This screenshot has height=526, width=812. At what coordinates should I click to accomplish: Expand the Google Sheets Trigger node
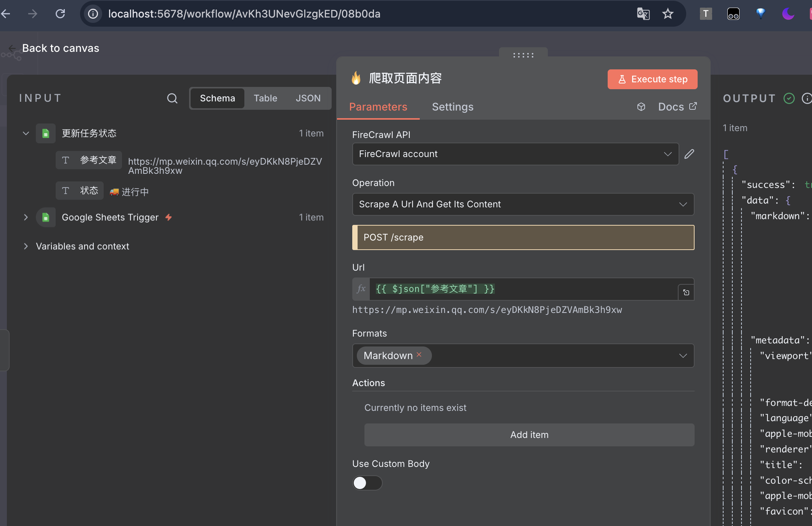click(x=26, y=217)
